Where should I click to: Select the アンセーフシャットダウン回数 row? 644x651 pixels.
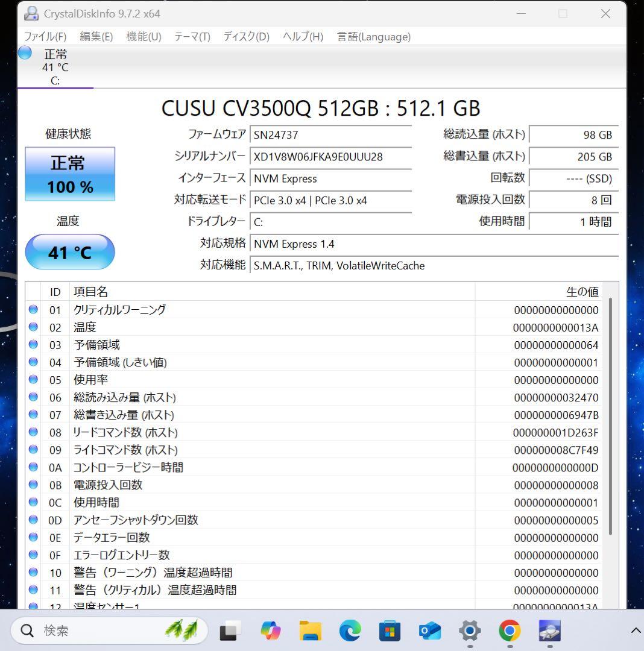(x=314, y=520)
